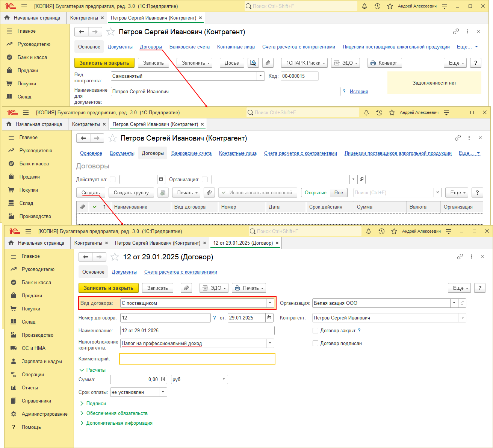Screen dimensions: 493x448
Task: Click into the Комментарий input field
Action: coord(197,359)
